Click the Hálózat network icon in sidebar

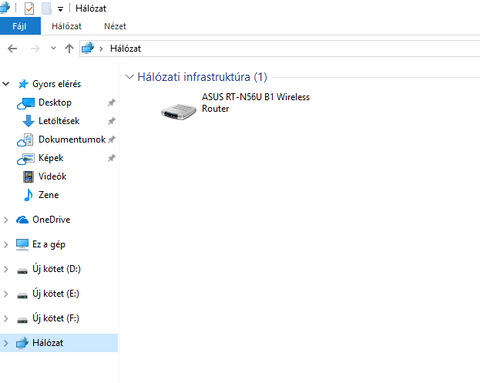pos(22,343)
